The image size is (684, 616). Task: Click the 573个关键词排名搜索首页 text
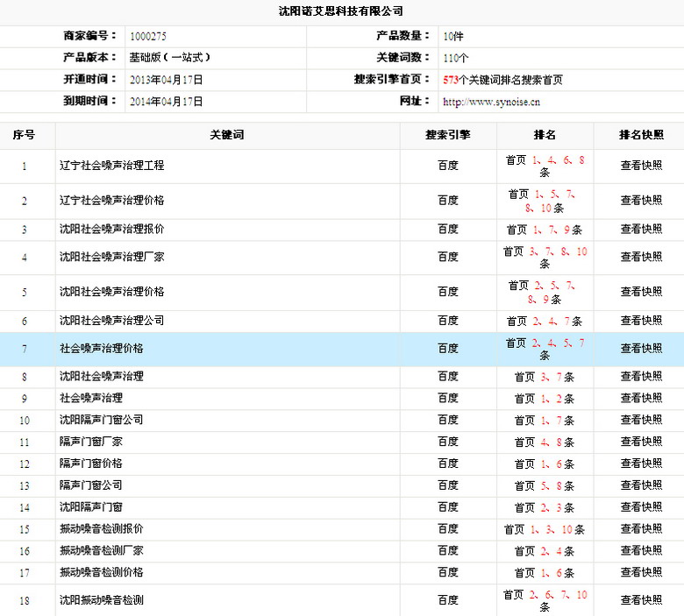(503, 81)
